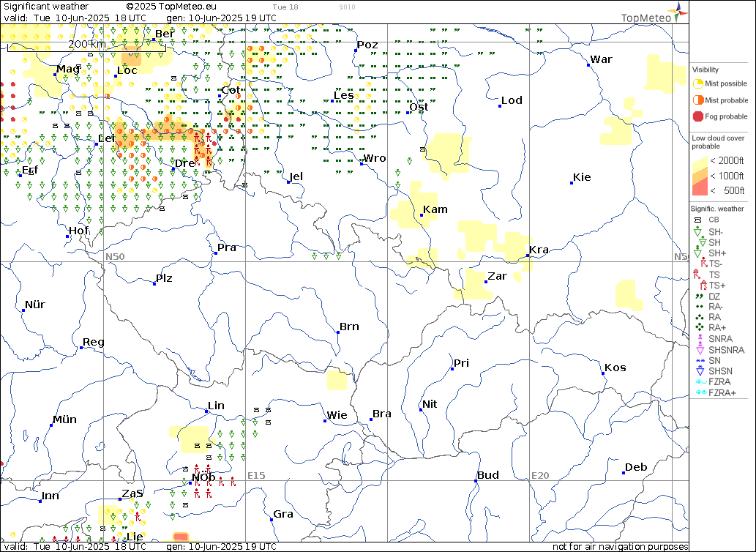
Task: Click the Jel city label
Action: coord(296,176)
